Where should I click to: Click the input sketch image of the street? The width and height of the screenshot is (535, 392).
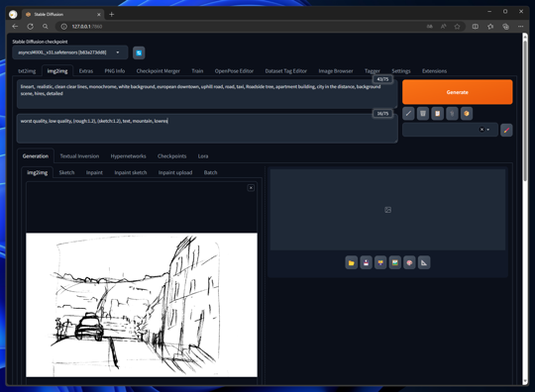pyautogui.click(x=142, y=305)
